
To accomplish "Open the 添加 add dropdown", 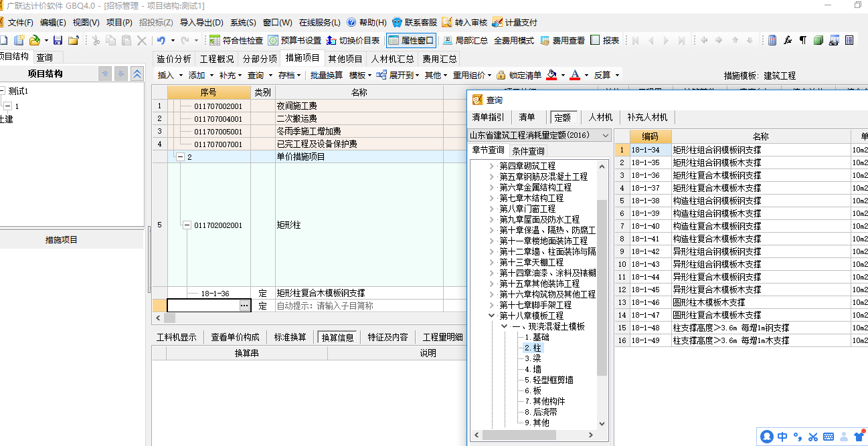I will tap(201, 75).
